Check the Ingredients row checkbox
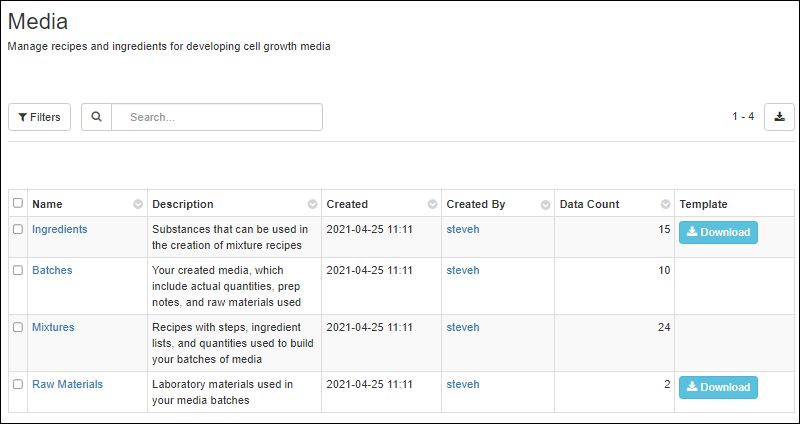Screen dimensions: 800x424 pos(18,229)
